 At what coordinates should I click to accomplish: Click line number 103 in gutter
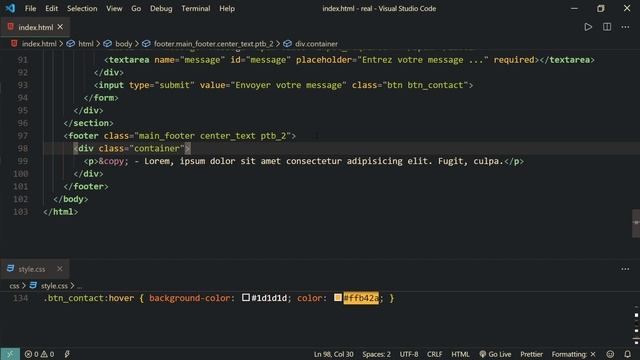point(20,211)
